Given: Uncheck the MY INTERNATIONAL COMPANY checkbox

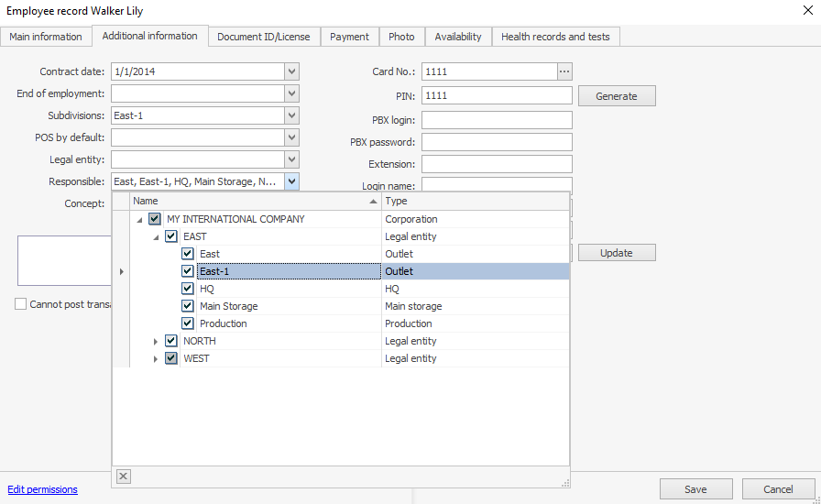Looking at the screenshot, I should point(154,219).
